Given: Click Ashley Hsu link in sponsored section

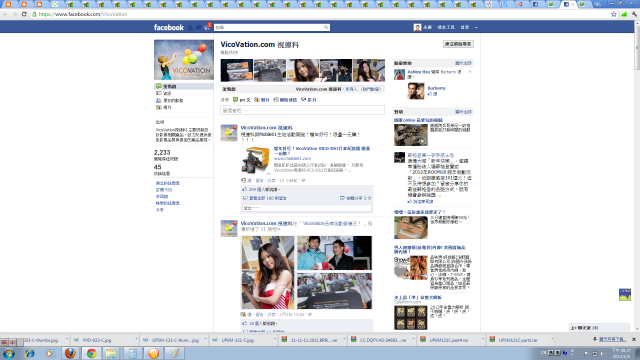Looking at the screenshot, I should click(x=418, y=72).
